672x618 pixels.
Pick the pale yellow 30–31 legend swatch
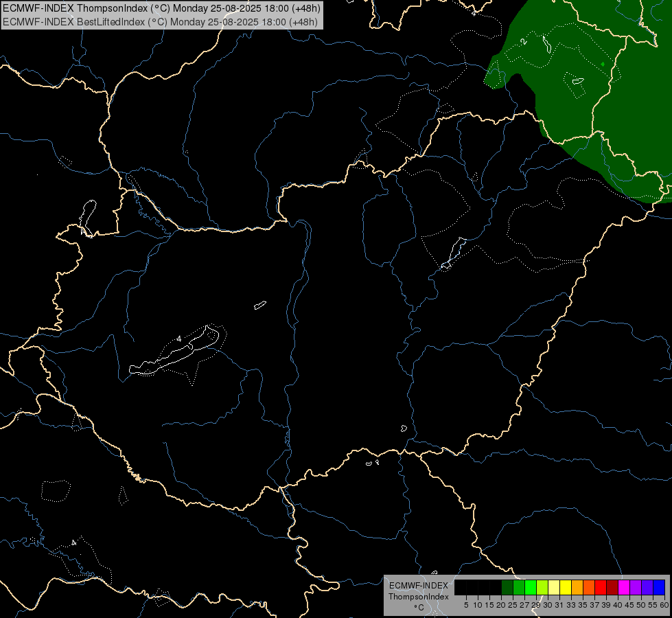[x=554, y=587]
